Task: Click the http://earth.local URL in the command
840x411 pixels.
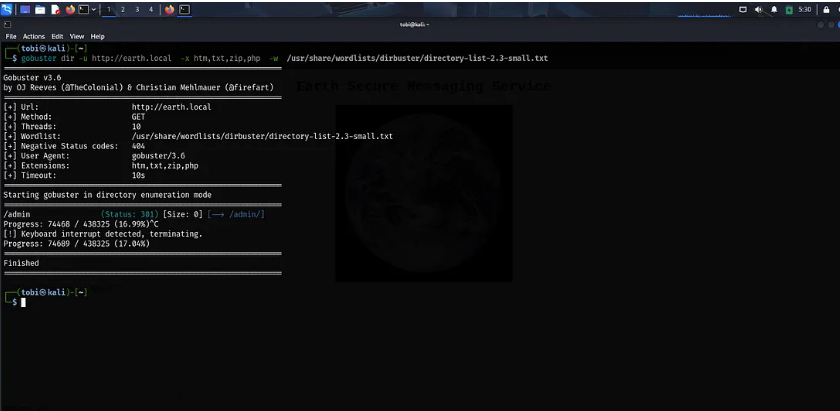Action: 132,58
